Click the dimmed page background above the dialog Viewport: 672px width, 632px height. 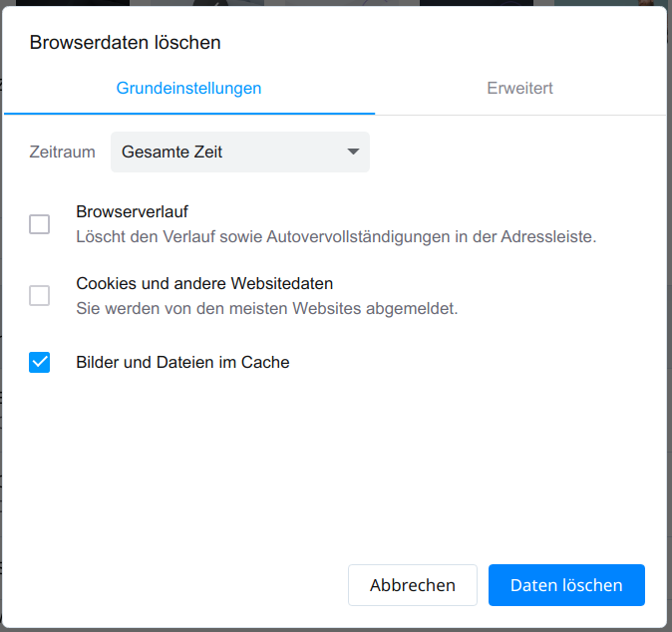tap(334, 3)
